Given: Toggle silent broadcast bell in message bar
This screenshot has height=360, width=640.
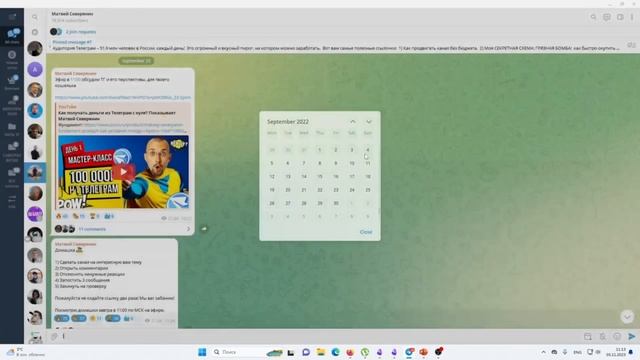Looking at the screenshot, I should click(602, 336).
